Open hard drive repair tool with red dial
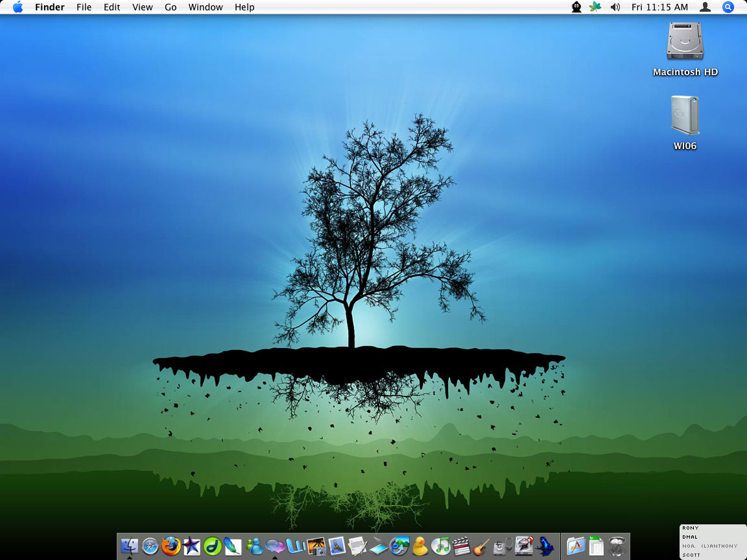This screenshot has width=747, height=560. click(523, 546)
